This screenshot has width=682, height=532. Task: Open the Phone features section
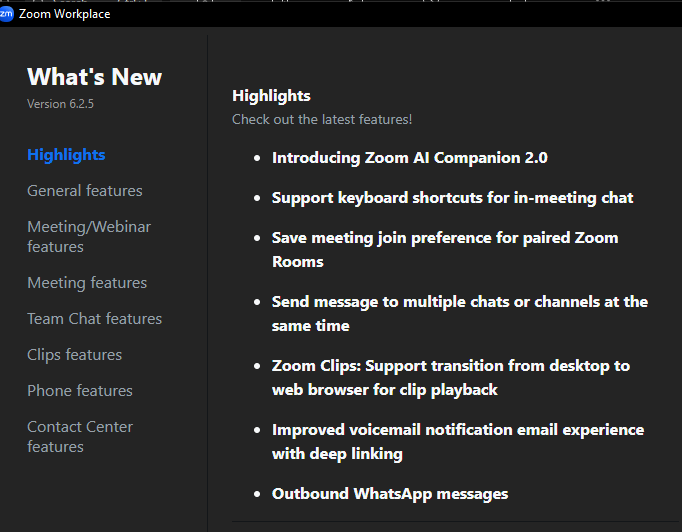[x=80, y=391]
